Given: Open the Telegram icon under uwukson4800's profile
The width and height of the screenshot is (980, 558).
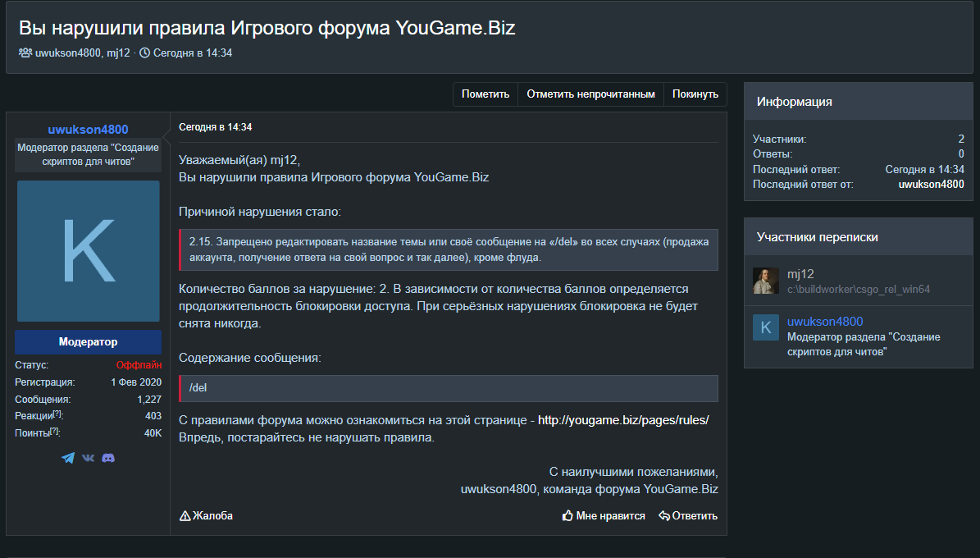Looking at the screenshot, I should (x=68, y=458).
